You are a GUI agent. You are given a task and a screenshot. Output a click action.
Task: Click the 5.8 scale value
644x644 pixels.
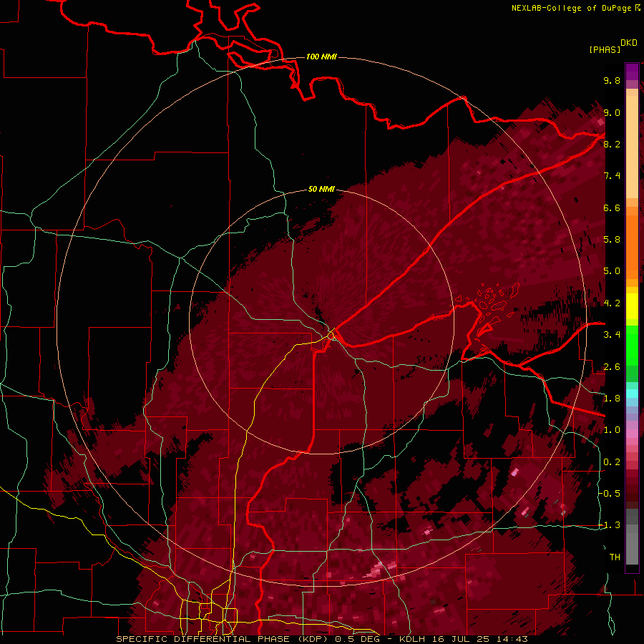pos(612,240)
